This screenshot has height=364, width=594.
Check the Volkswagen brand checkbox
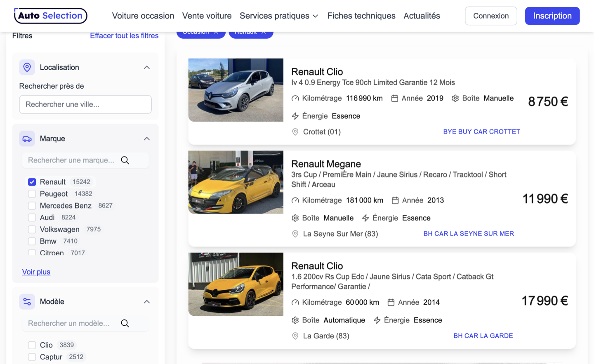(32, 229)
